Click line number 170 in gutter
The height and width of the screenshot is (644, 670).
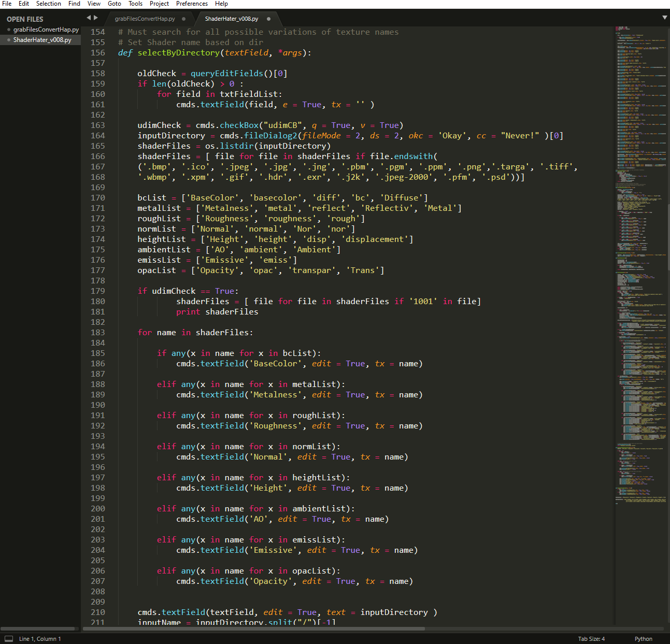[98, 198]
